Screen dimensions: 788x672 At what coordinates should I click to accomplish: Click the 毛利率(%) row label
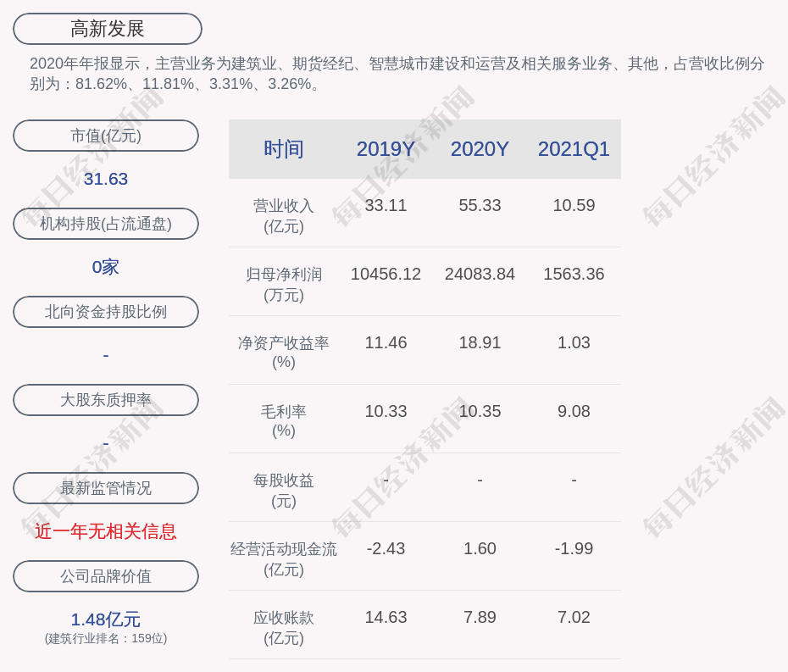tap(284, 421)
